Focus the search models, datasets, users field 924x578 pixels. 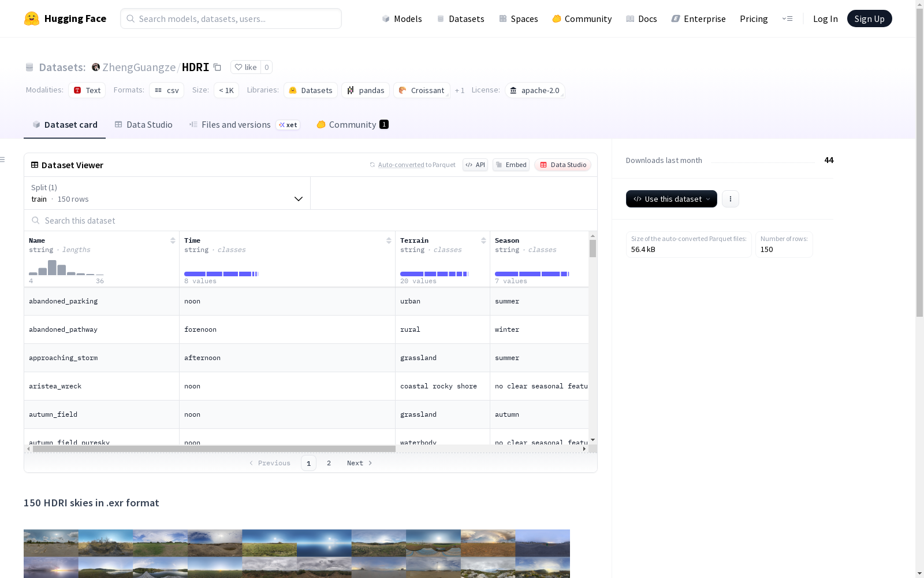tap(231, 18)
